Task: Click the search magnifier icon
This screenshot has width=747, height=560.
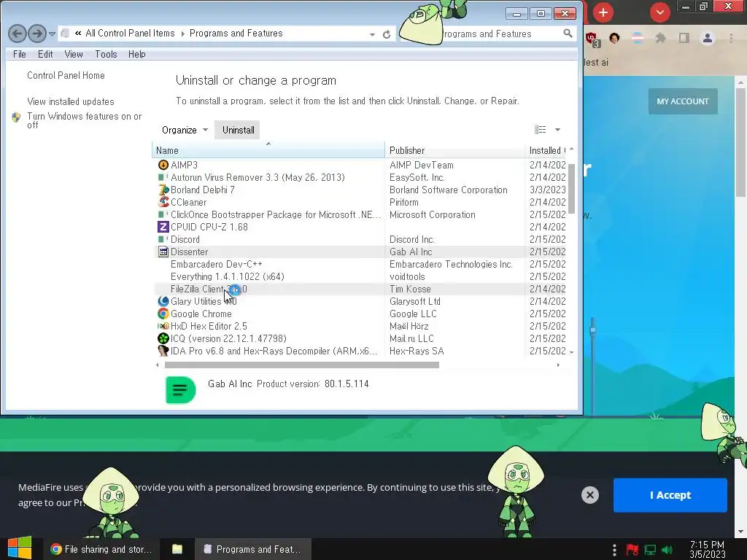Action: click(568, 34)
